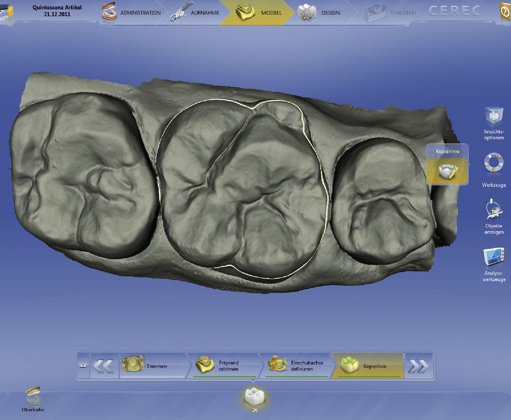The height and width of the screenshot is (420, 511).
Task: Open the Analysewerkzeuge analysis tools
Action: pos(494,258)
